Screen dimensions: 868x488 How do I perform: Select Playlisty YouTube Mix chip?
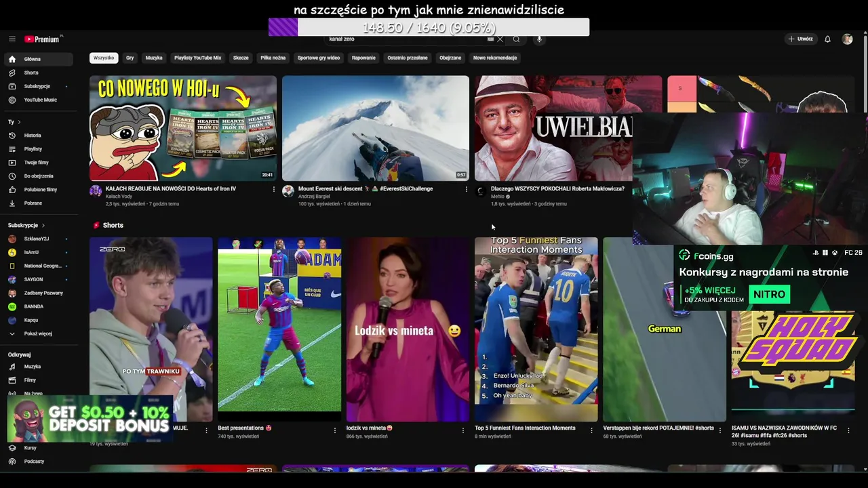point(197,58)
